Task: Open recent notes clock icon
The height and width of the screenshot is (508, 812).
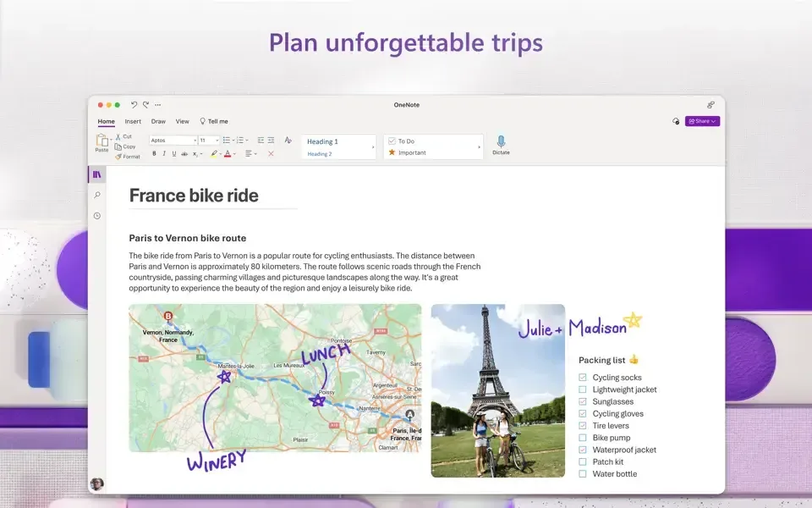Action: coord(96,216)
